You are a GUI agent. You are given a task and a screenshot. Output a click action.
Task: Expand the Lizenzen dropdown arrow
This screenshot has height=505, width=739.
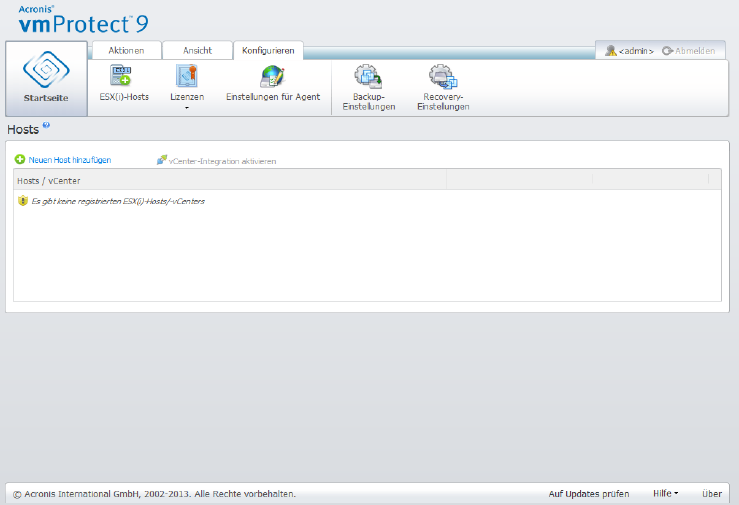point(187,108)
